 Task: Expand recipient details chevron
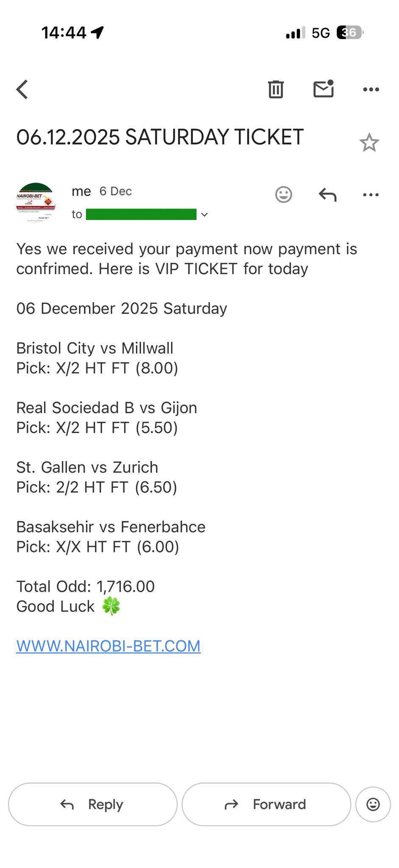205,215
